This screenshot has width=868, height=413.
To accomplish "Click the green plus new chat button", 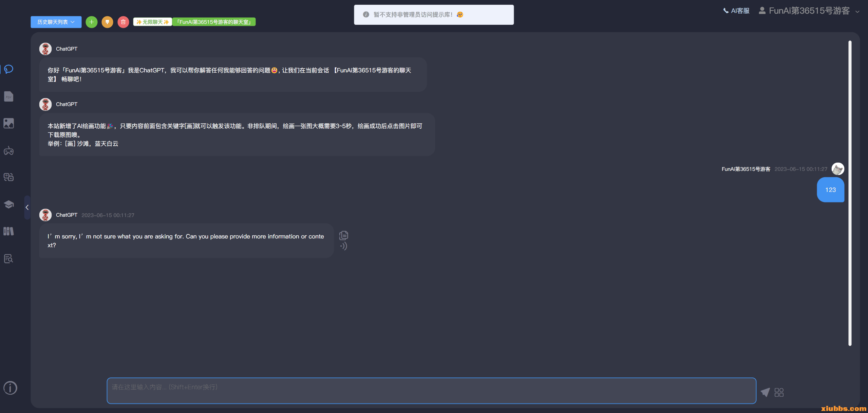I will tap(91, 22).
